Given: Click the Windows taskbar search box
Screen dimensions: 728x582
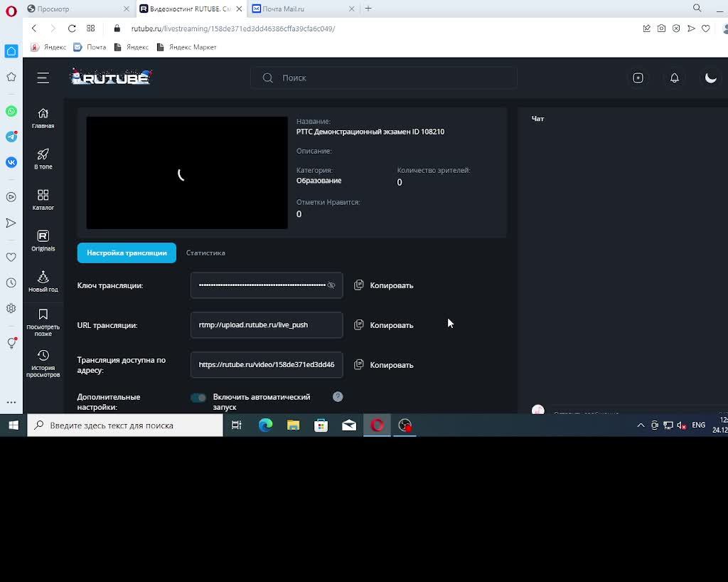Looking at the screenshot, I should 125,425.
